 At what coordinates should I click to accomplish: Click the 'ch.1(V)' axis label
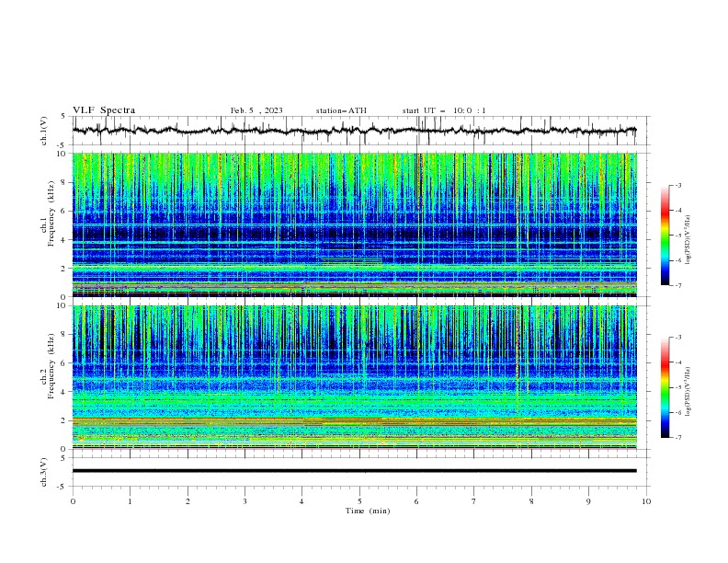[x=44, y=131]
